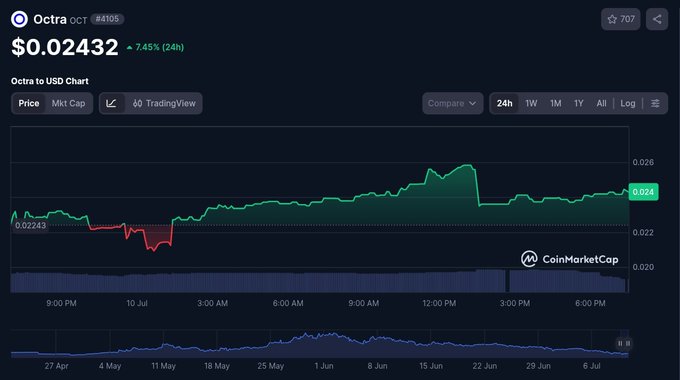Screen dimensions: 680x380
Task: Click the green 0.024 price label
Action: pos(643,192)
